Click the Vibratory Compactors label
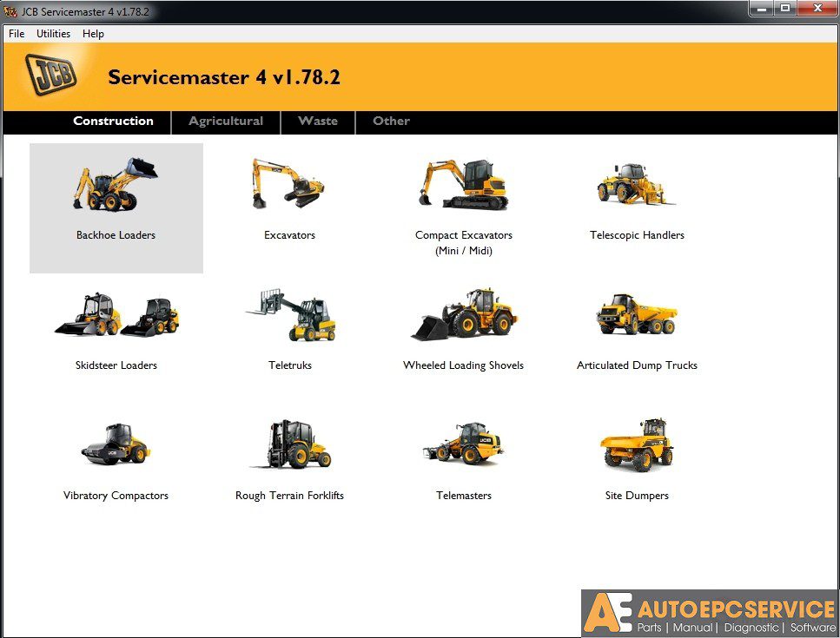The image size is (840, 638). [x=116, y=496]
